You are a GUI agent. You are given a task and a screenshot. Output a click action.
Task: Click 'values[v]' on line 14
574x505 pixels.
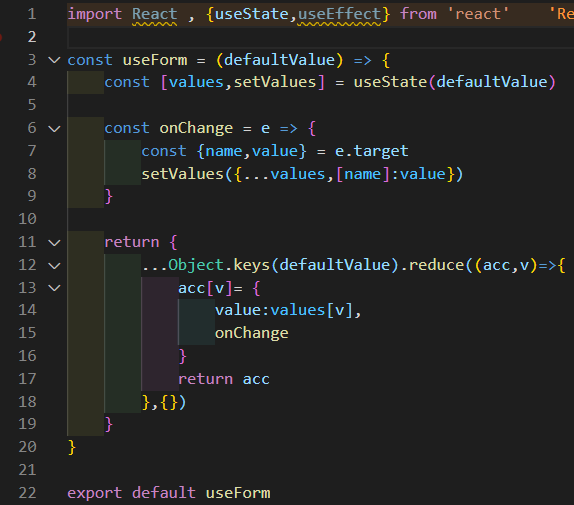point(312,311)
